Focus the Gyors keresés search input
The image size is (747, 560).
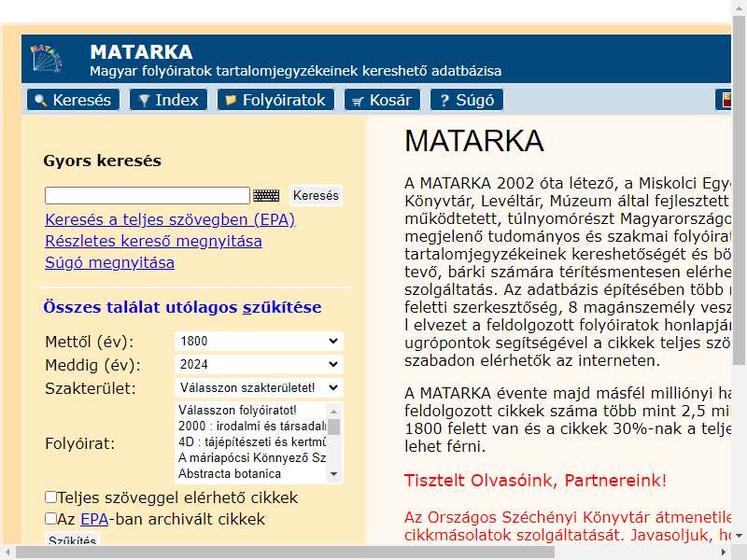click(x=148, y=195)
